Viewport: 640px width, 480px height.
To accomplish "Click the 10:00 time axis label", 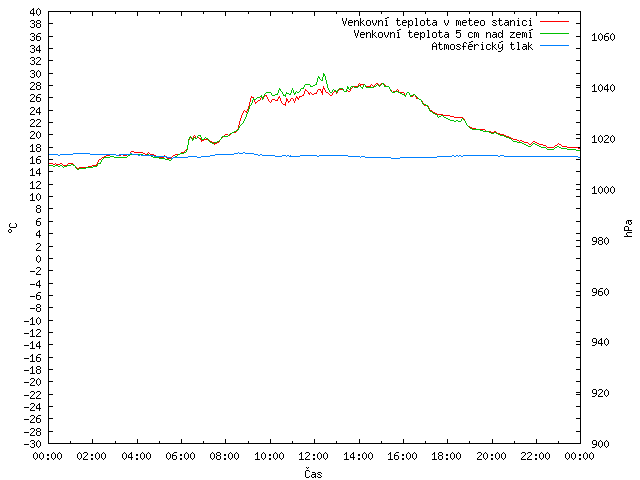I will pos(269,456).
